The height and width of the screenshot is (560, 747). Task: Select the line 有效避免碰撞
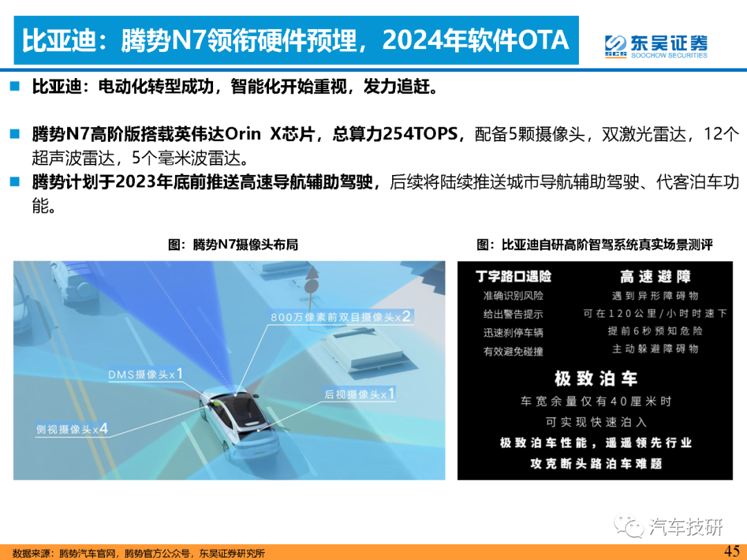(x=513, y=351)
